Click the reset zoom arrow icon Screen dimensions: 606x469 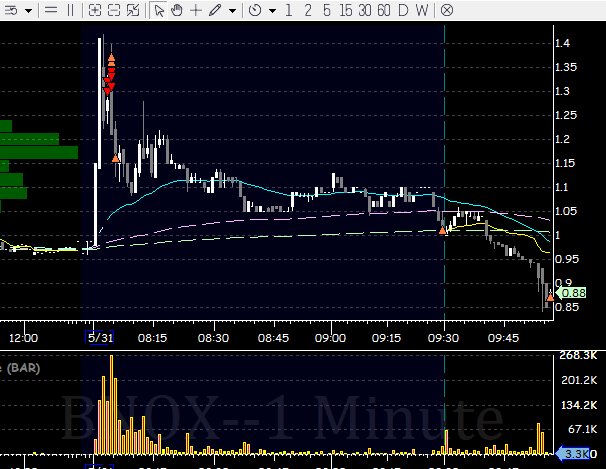tap(133, 10)
